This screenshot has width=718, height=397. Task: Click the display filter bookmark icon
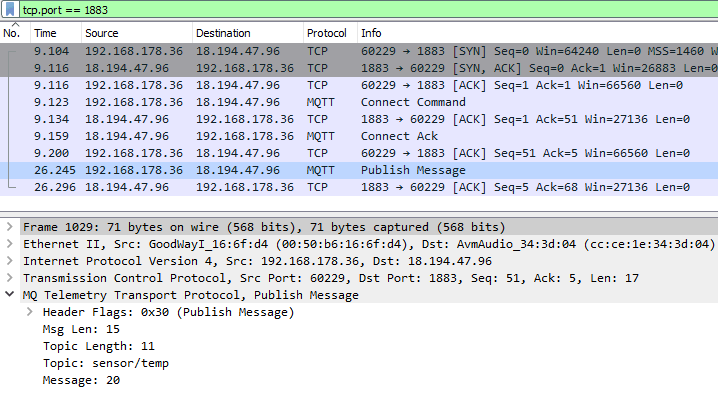point(10,10)
